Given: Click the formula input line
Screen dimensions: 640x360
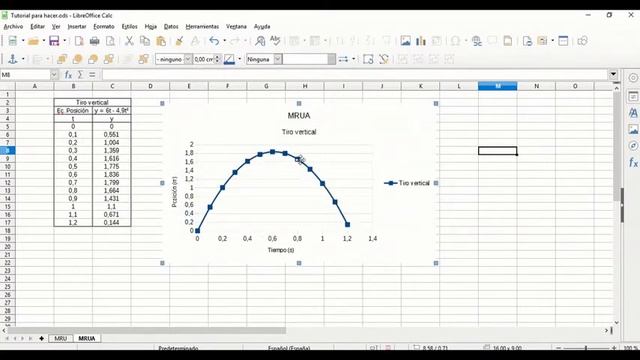Looking at the screenshot, I should click(x=355, y=75).
